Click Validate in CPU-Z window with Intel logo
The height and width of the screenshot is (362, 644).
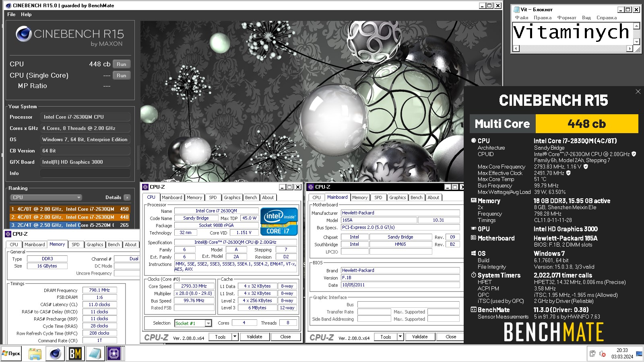point(254,337)
